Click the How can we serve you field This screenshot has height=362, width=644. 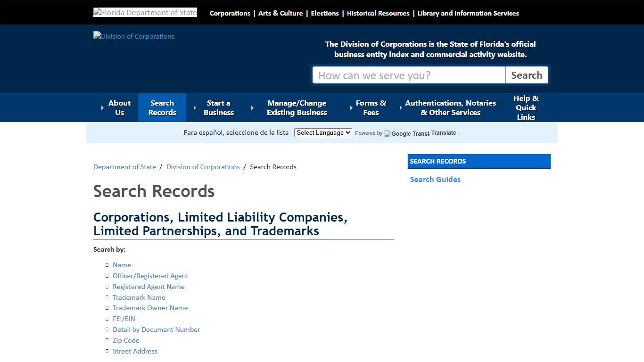point(409,75)
